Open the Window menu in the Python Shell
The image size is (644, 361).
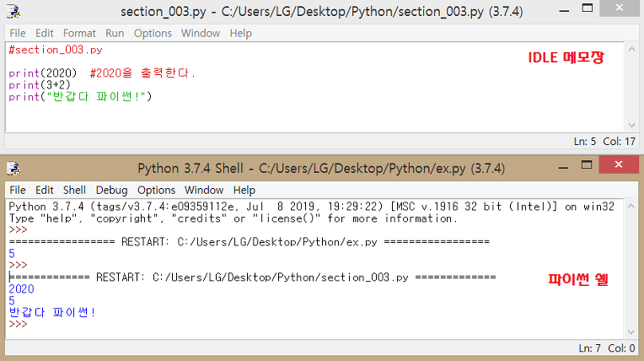204,191
